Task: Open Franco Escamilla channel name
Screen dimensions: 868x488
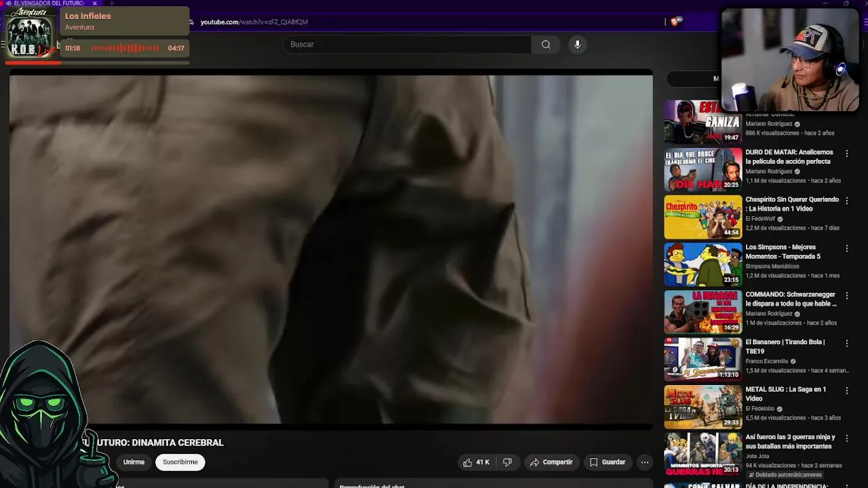Action: pos(767,361)
